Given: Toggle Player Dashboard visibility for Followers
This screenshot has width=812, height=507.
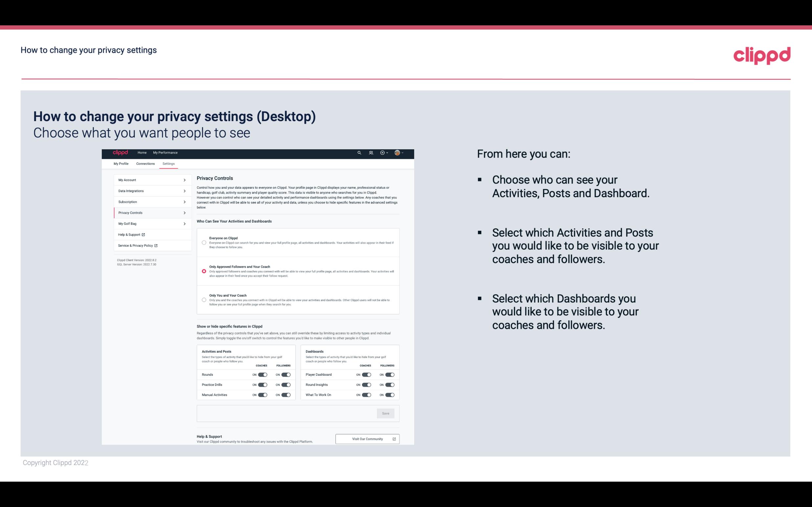Looking at the screenshot, I should click(390, 374).
